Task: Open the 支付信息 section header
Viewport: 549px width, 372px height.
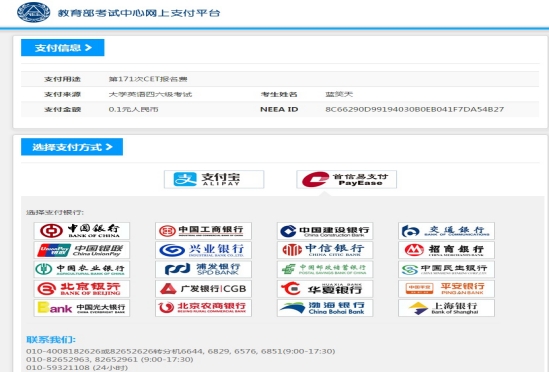Action: pos(63,48)
